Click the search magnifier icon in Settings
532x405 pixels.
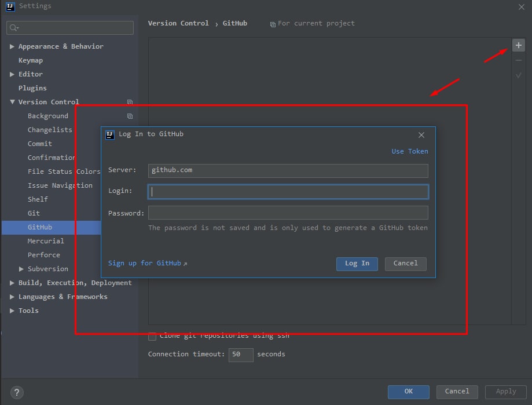[x=13, y=28]
